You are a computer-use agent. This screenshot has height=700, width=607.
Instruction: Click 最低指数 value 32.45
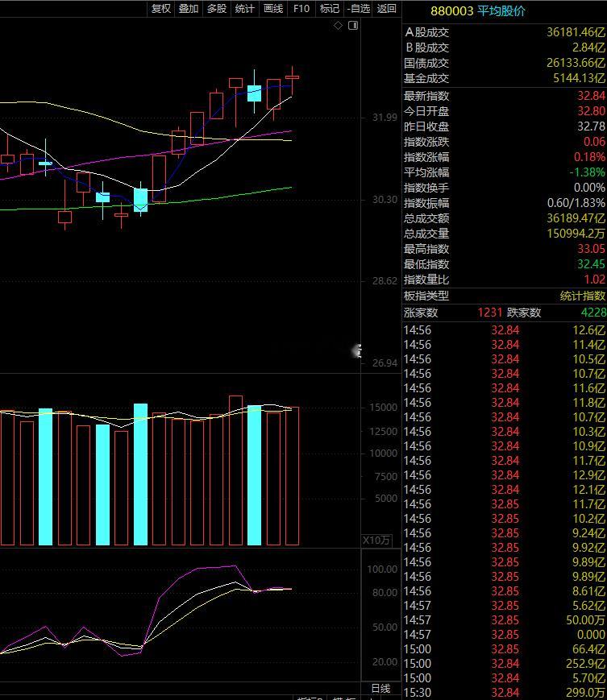point(592,264)
